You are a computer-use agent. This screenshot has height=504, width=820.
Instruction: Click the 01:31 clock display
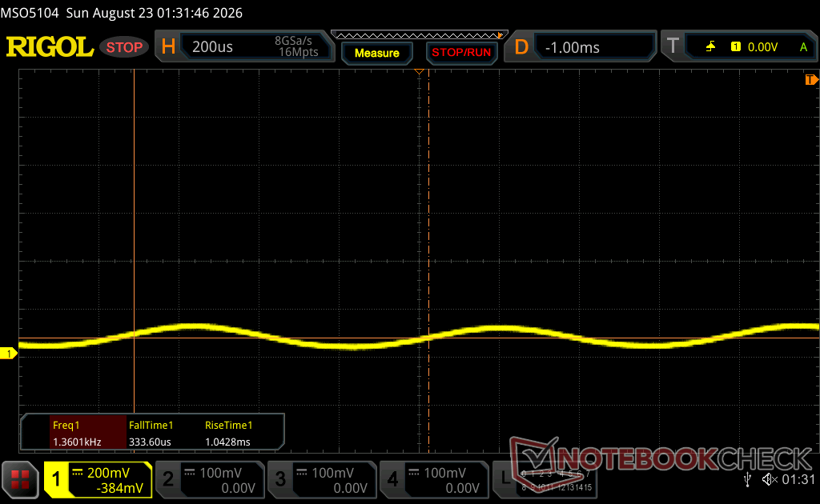(798, 479)
